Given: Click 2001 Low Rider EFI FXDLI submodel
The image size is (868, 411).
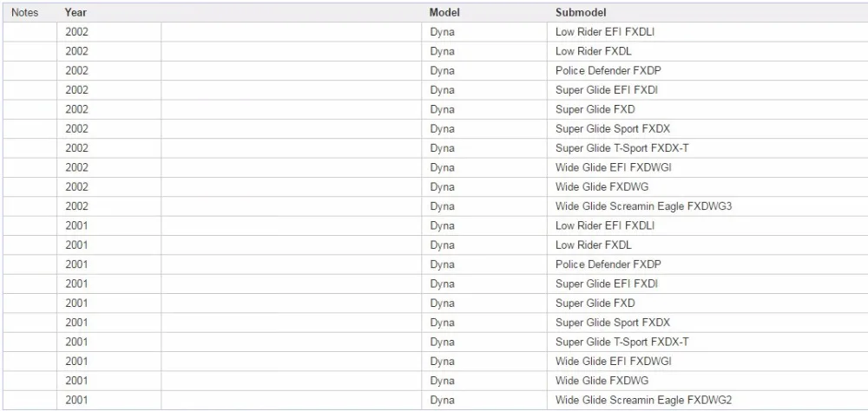Looking at the screenshot, I should click(x=605, y=225).
